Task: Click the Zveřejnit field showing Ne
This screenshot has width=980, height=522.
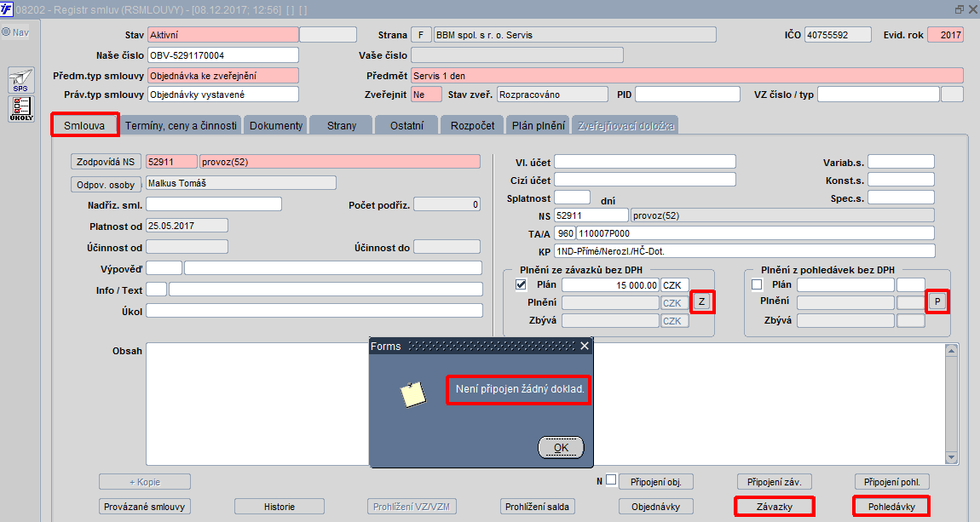Action: tap(426, 95)
